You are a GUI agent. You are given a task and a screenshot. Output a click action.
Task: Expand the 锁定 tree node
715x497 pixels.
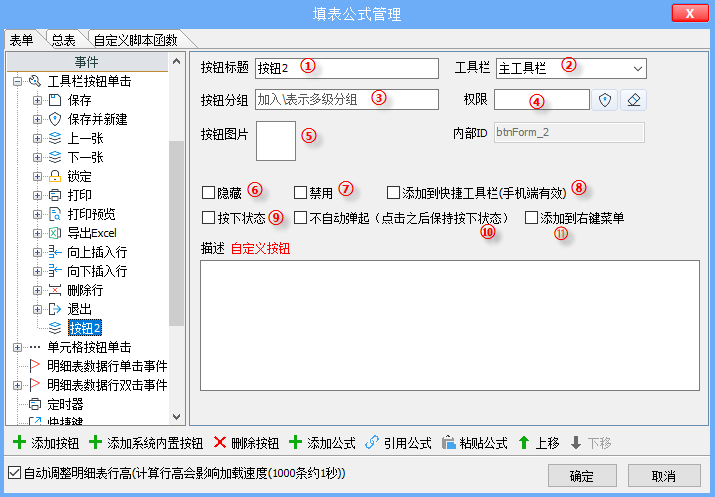click(x=37, y=176)
